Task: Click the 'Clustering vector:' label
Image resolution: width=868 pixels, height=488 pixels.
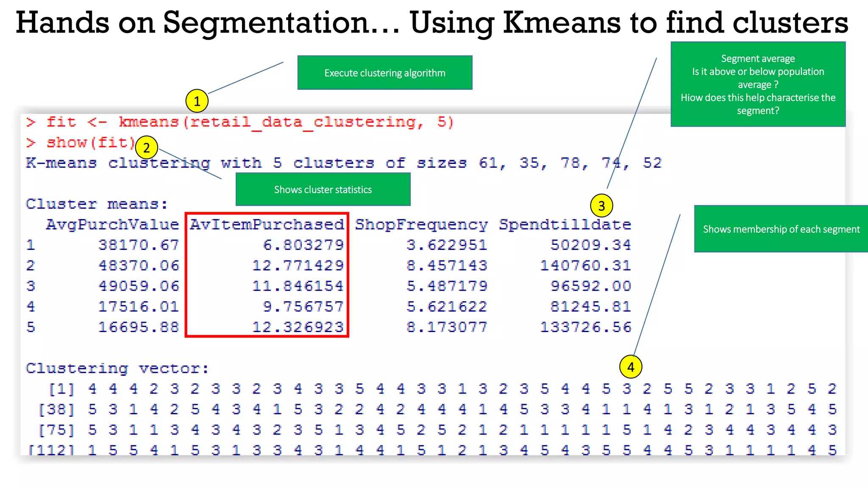Action: pos(117,369)
